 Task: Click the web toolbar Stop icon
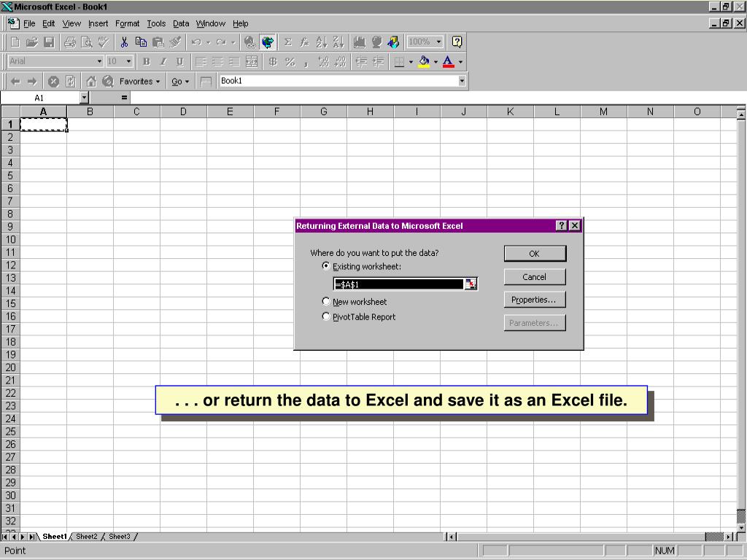point(53,82)
